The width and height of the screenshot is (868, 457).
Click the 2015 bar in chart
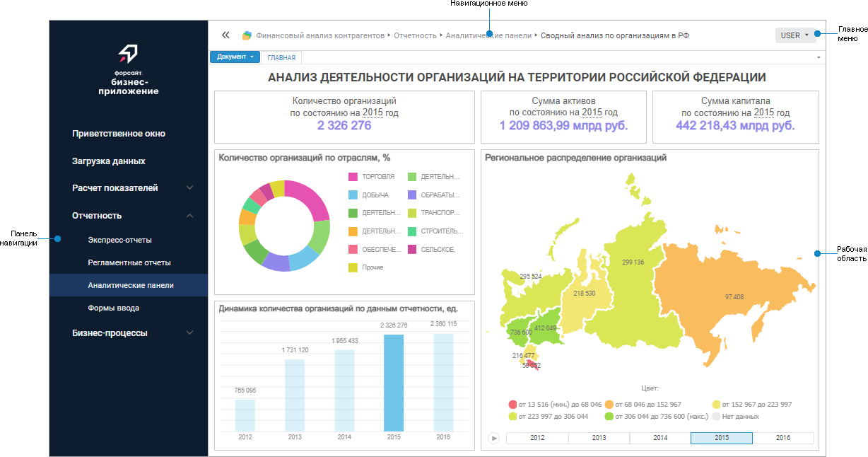coord(394,383)
